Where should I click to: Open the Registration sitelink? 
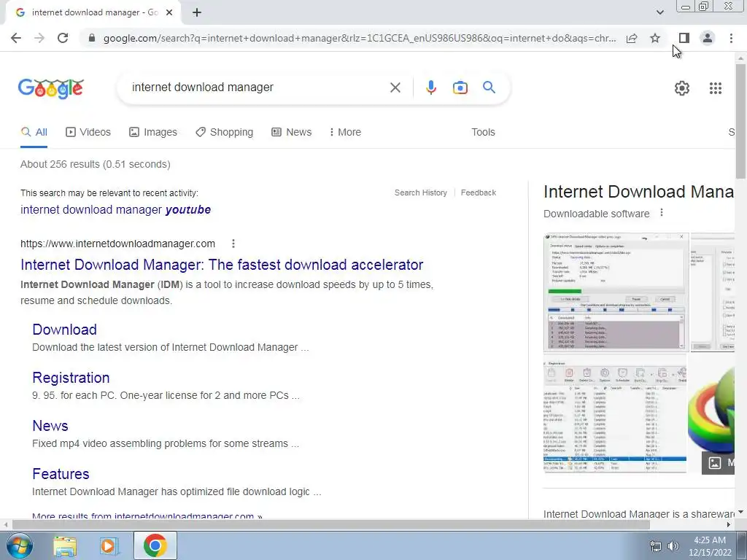pos(71,378)
